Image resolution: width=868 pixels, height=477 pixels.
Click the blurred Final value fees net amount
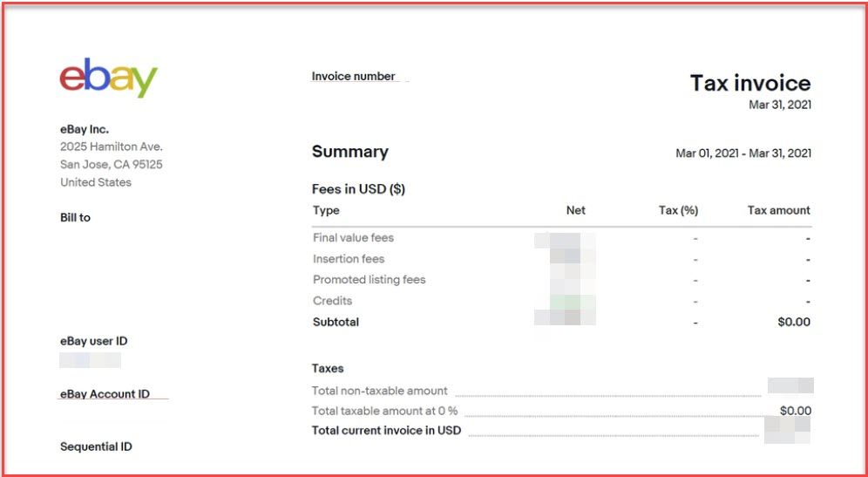pos(566,241)
